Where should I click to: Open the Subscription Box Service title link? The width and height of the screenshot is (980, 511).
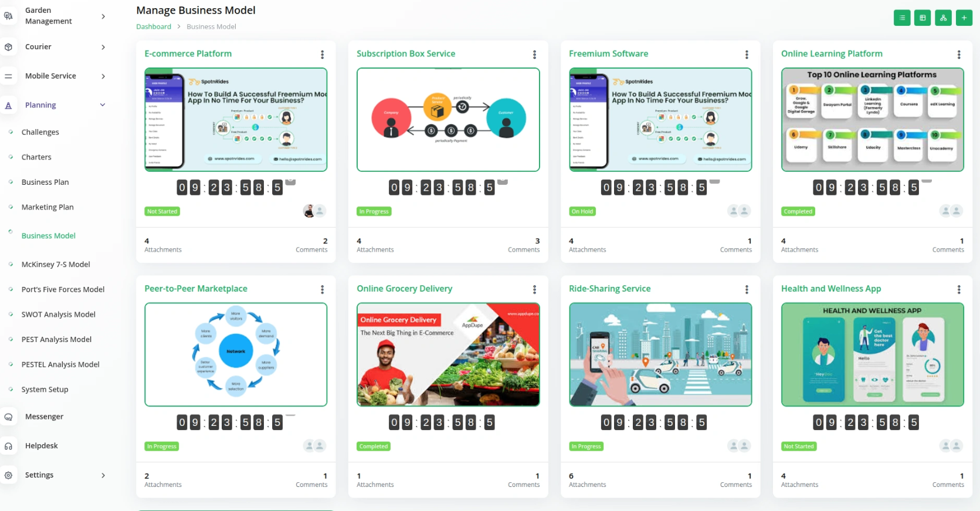point(406,53)
